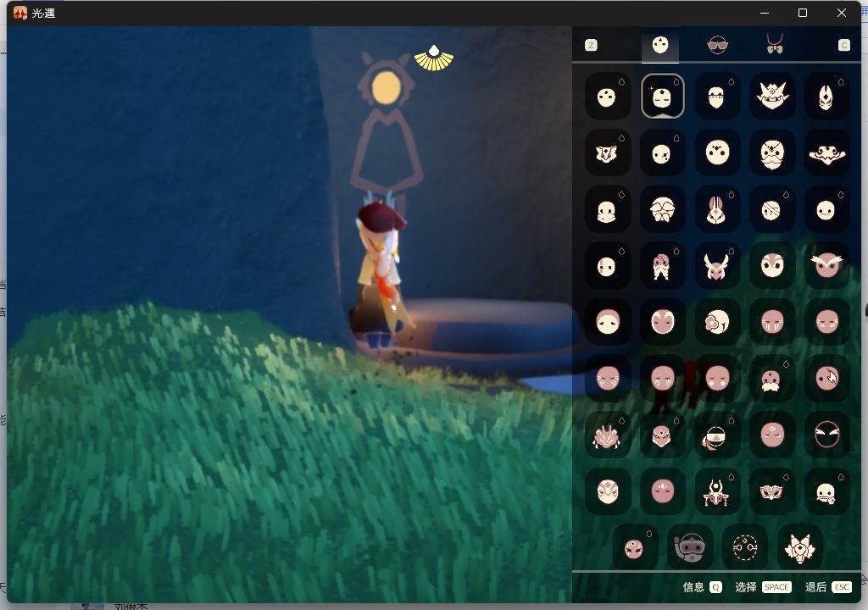
Task: Choose the bandaged eye-patch mask
Action: point(771,209)
